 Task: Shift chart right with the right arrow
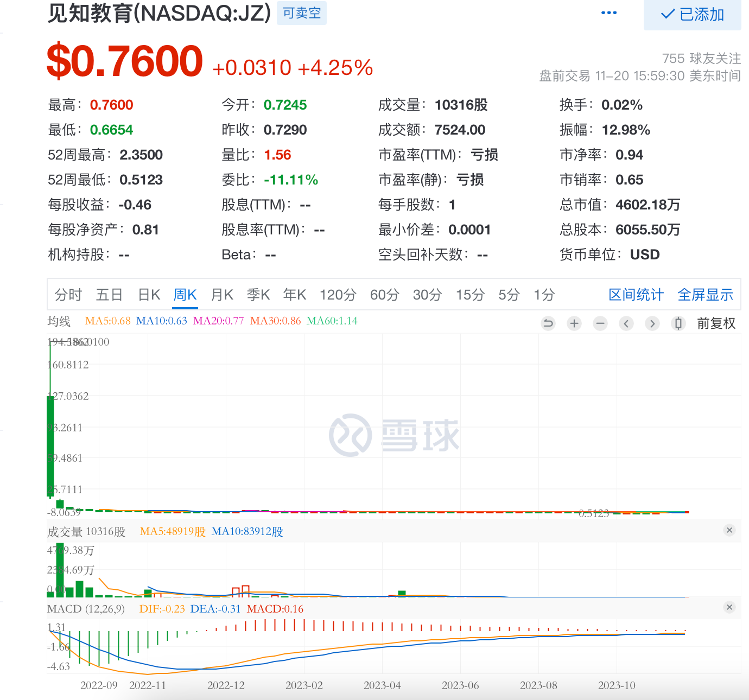click(652, 324)
